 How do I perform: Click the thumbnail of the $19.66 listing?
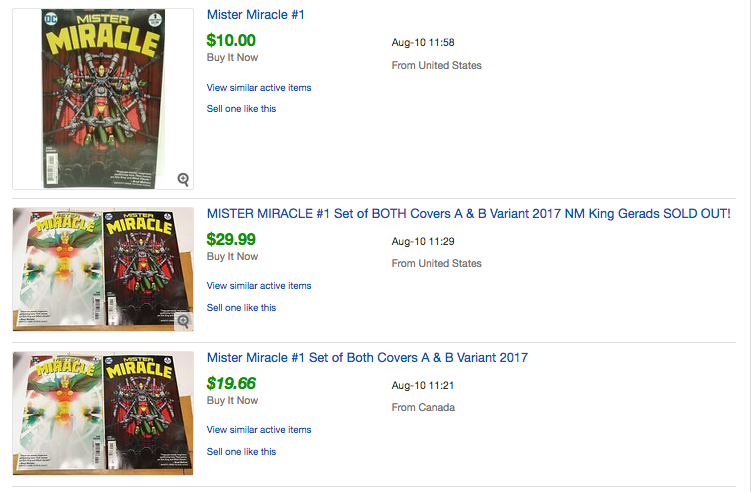tap(103, 413)
